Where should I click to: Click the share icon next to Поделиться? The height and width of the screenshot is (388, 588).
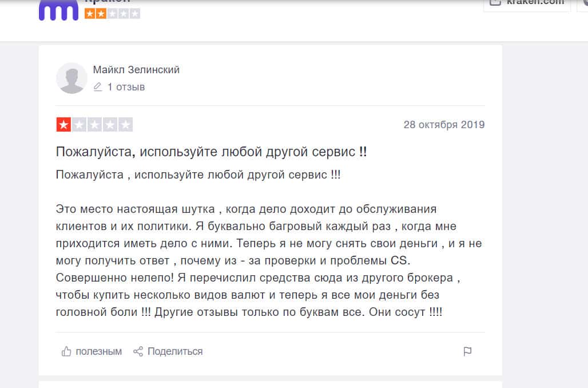pos(138,351)
